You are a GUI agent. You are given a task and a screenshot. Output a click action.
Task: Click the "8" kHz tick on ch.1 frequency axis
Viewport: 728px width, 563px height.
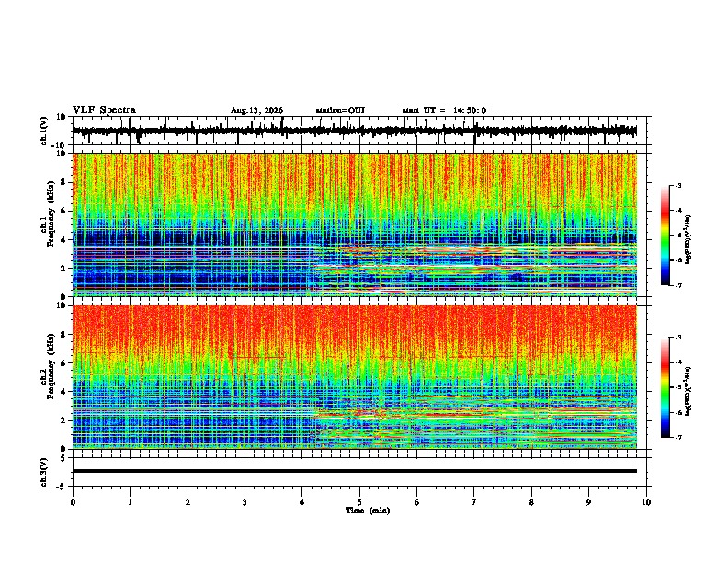pos(63,182)
